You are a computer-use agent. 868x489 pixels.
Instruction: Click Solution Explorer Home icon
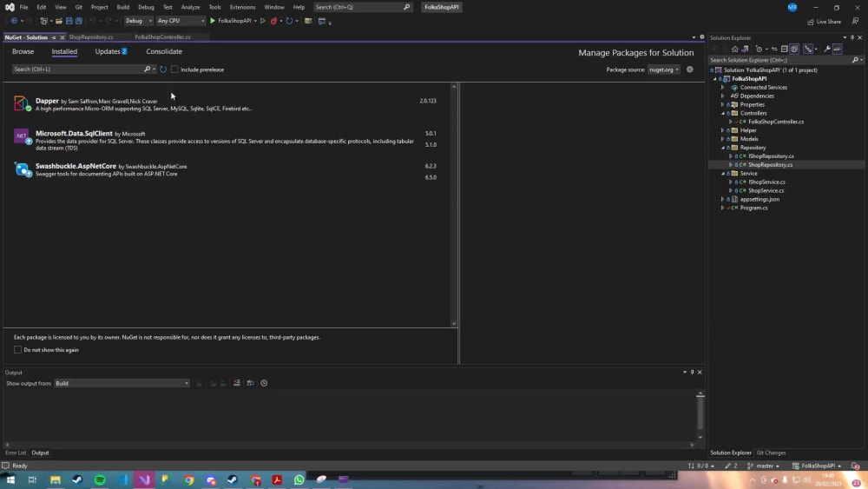[x=734, y=49]
